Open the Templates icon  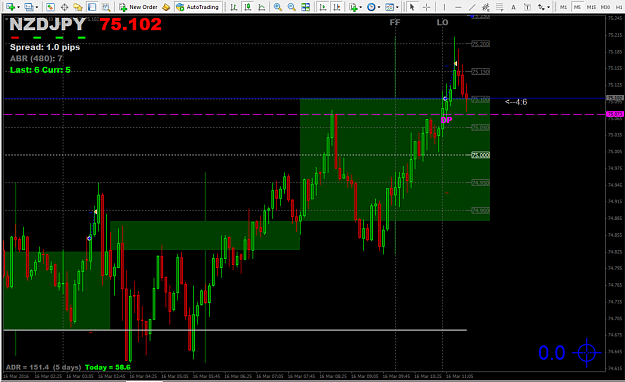click(389, 7)
